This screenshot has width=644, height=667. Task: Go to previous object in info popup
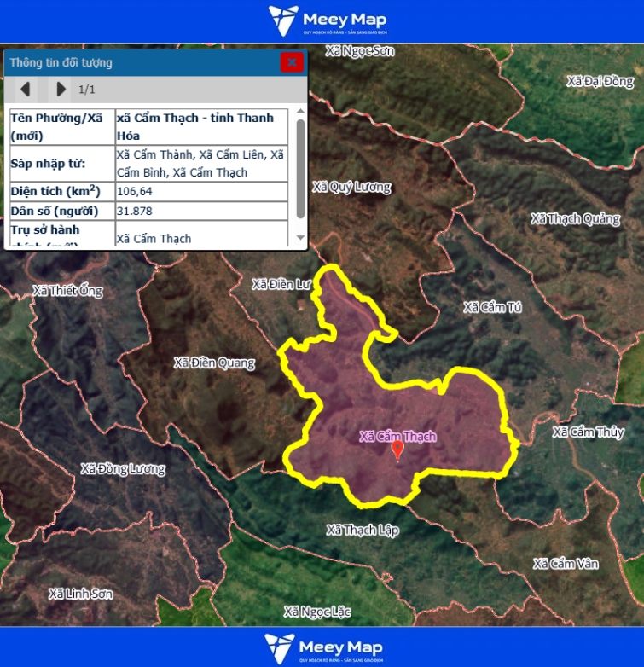point(26,89)
